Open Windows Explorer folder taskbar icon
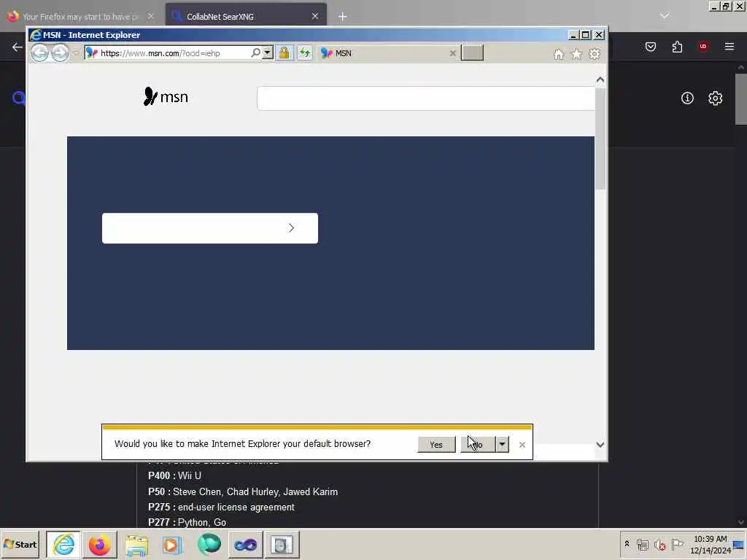This screenshot has height=560, width=747. [136, 544]
